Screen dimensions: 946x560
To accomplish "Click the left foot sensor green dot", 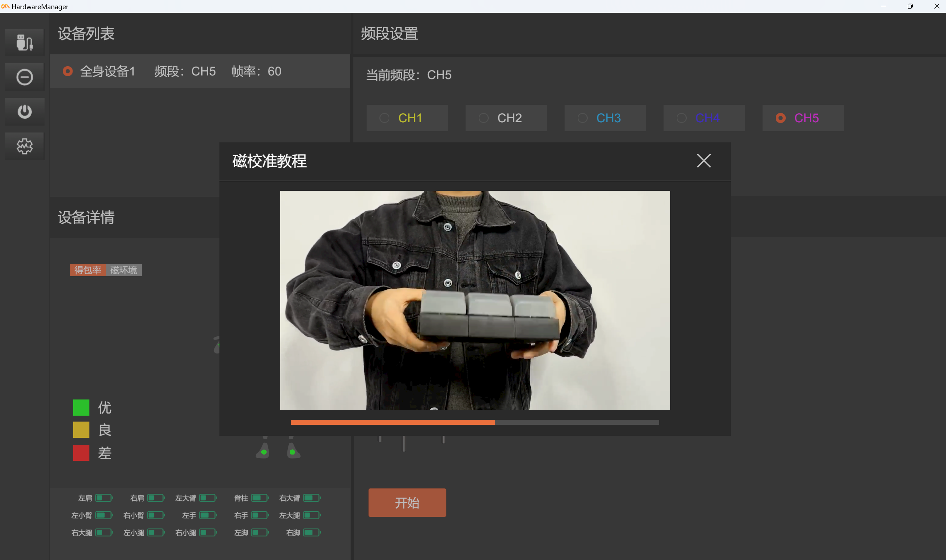I will tap(264, 452).
